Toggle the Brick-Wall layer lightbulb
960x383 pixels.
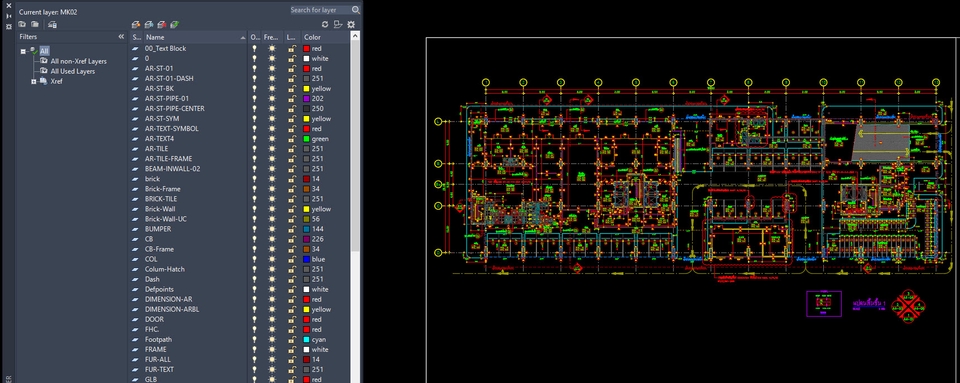(255, 209)
